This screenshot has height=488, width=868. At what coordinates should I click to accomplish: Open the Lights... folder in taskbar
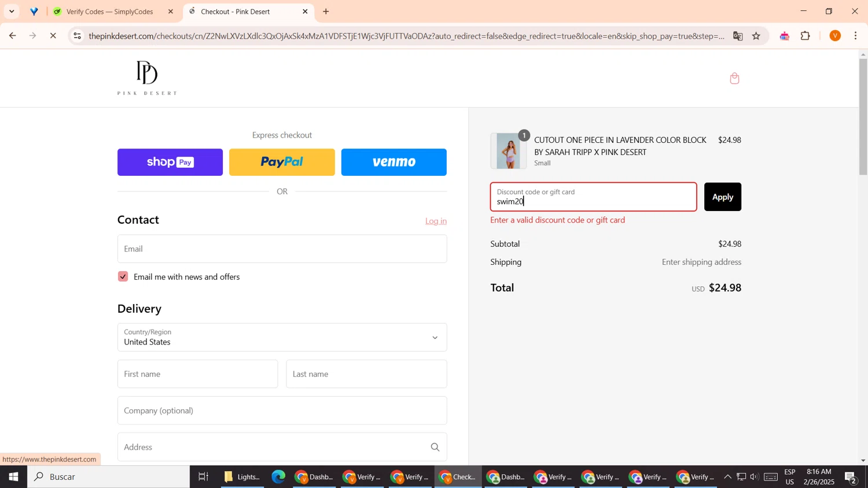click(x=242, y=477)
